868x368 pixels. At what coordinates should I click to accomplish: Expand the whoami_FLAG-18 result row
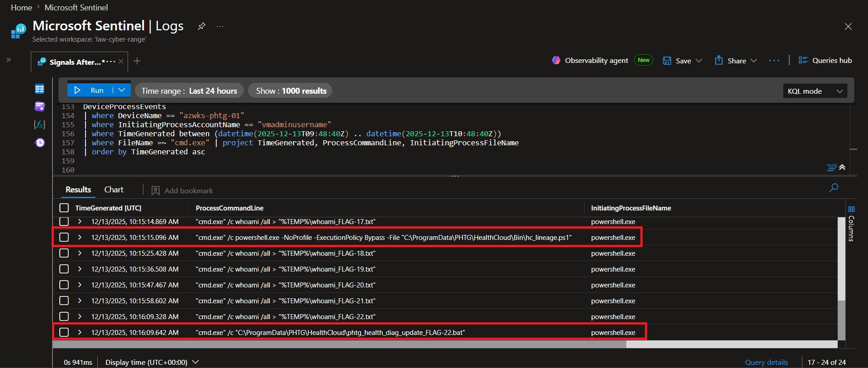tap(80, 253)
